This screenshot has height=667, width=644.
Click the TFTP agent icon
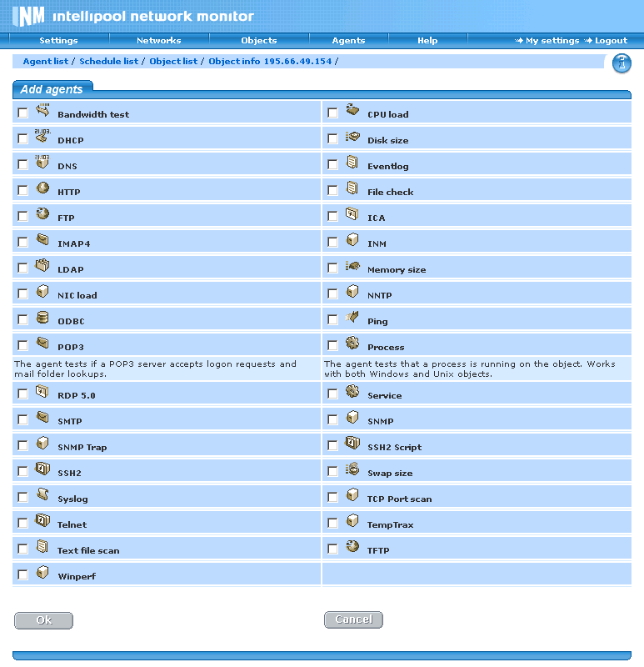coord(352,547)
